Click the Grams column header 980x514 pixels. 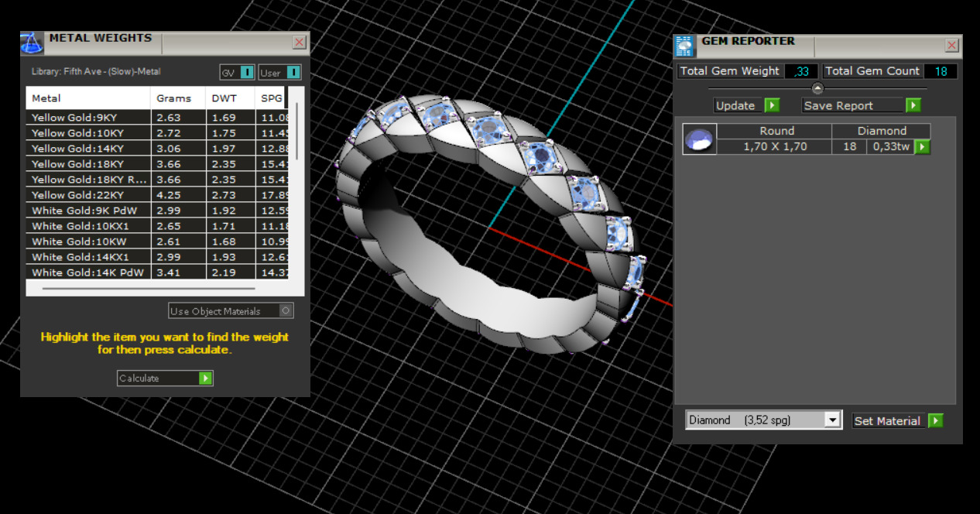[178, 98]
